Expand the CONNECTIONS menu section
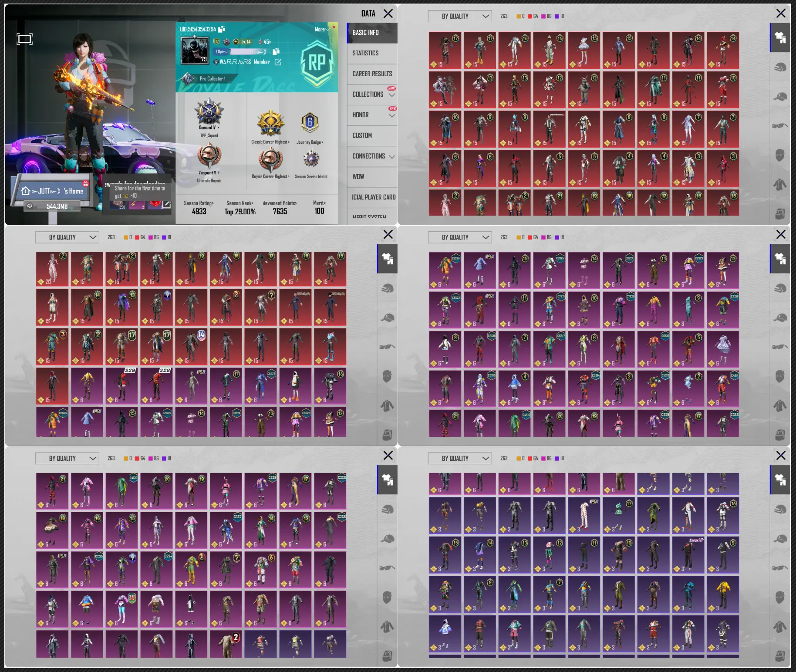 [372, 156]
